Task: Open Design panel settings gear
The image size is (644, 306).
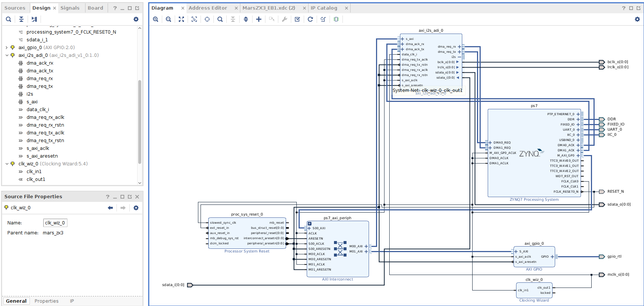Action: [x=136, y=19]
